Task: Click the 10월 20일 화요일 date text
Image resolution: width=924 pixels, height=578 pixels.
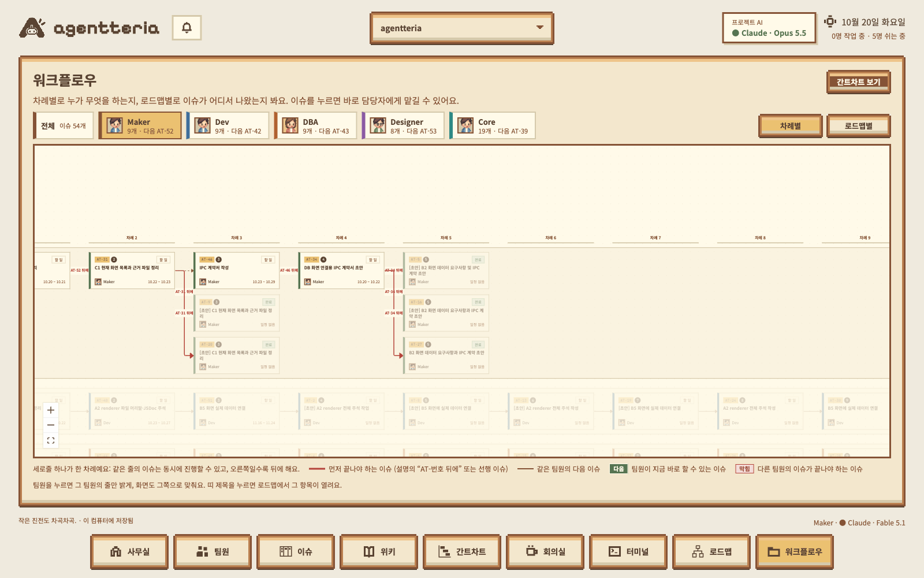Action: (873, 22)
